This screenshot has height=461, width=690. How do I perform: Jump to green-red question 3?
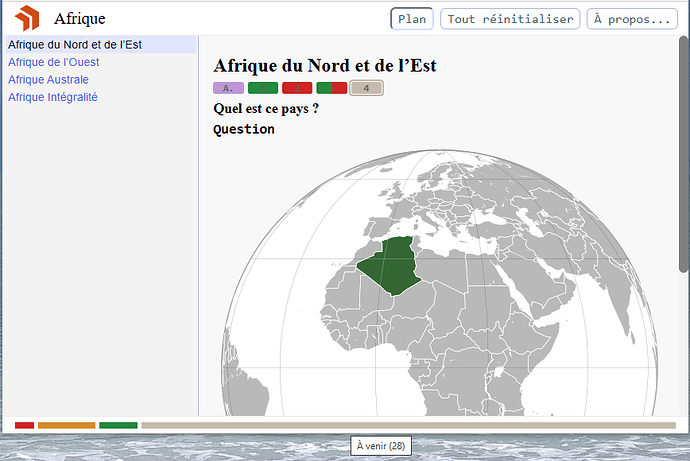[x=331, y=88]
